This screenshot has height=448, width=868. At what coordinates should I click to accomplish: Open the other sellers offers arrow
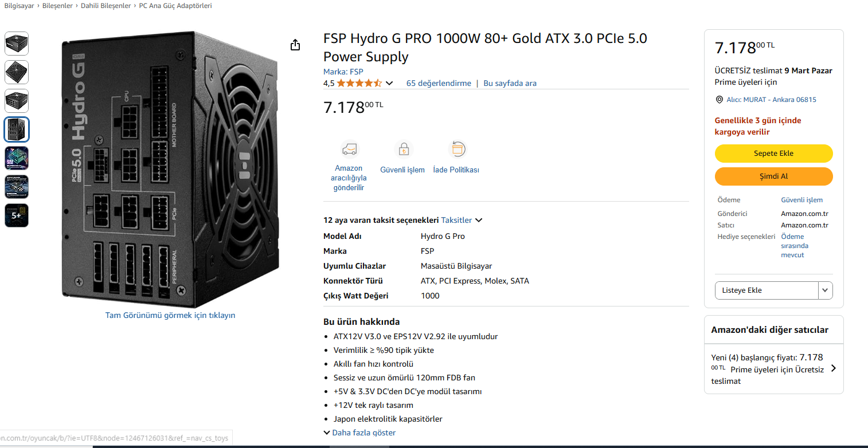[x=834, y=368]
